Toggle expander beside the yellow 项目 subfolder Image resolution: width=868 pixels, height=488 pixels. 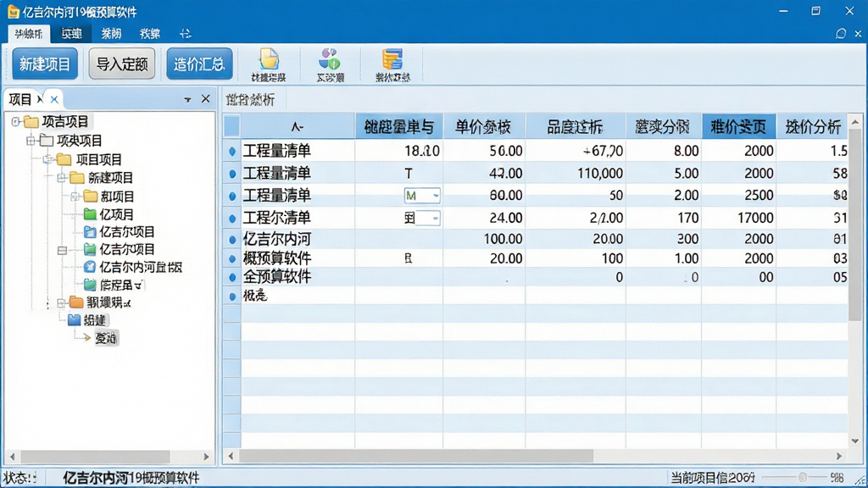pos(75,197)
